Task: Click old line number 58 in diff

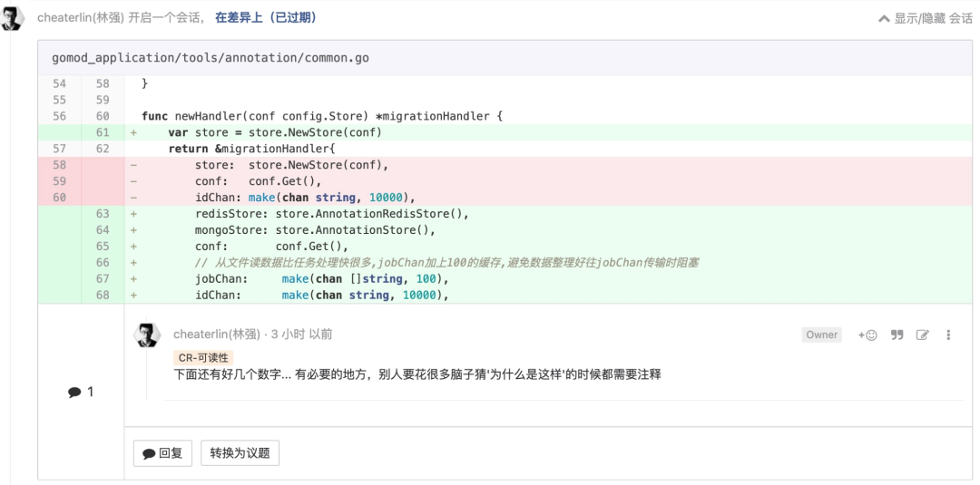Action: coord(60,165)
